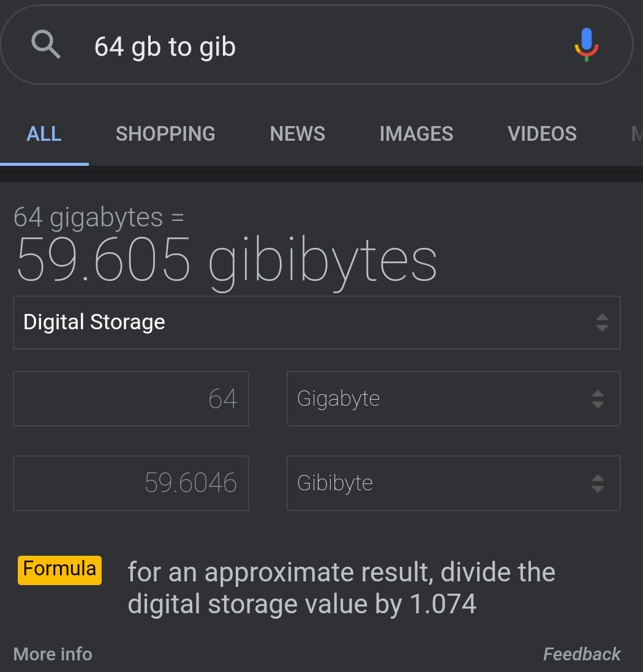Open the Digital Storage category dropdown

(317, 323)
